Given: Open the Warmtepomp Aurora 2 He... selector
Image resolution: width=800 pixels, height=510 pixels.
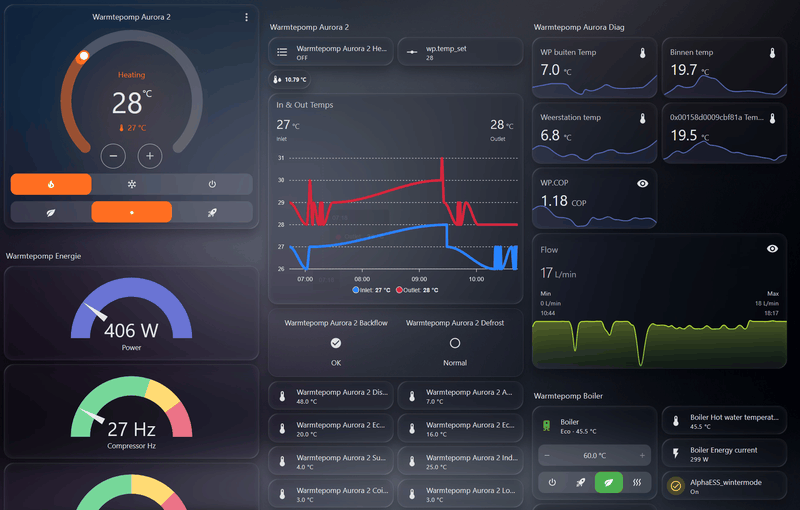Looking at the screenshot, I should click(x=331, y=52).
